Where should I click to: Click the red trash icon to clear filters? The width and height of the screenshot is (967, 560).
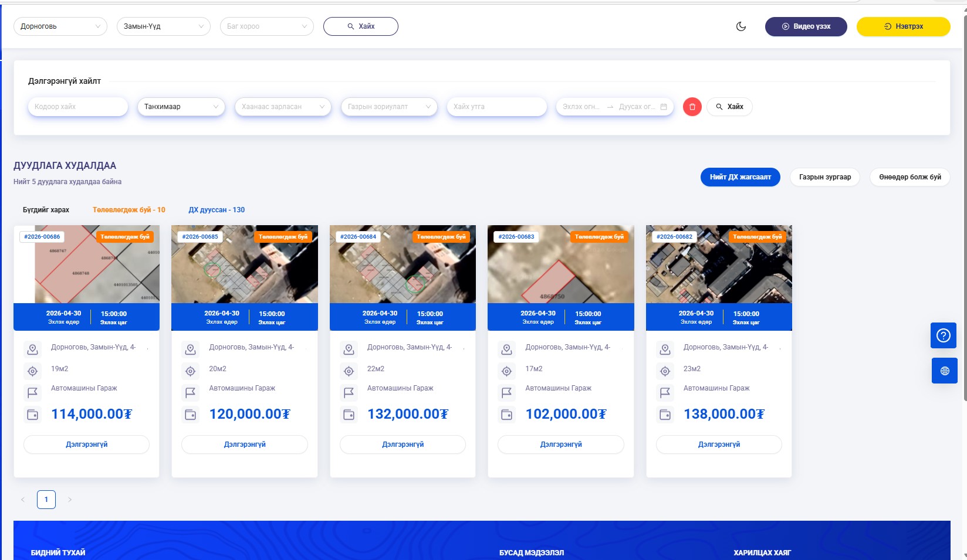coord(692,107)
